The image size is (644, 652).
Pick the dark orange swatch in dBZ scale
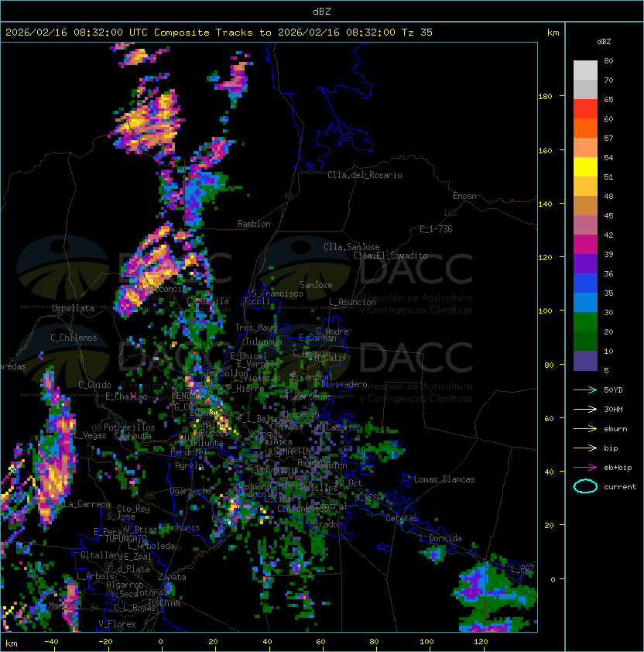pos(585,128)
